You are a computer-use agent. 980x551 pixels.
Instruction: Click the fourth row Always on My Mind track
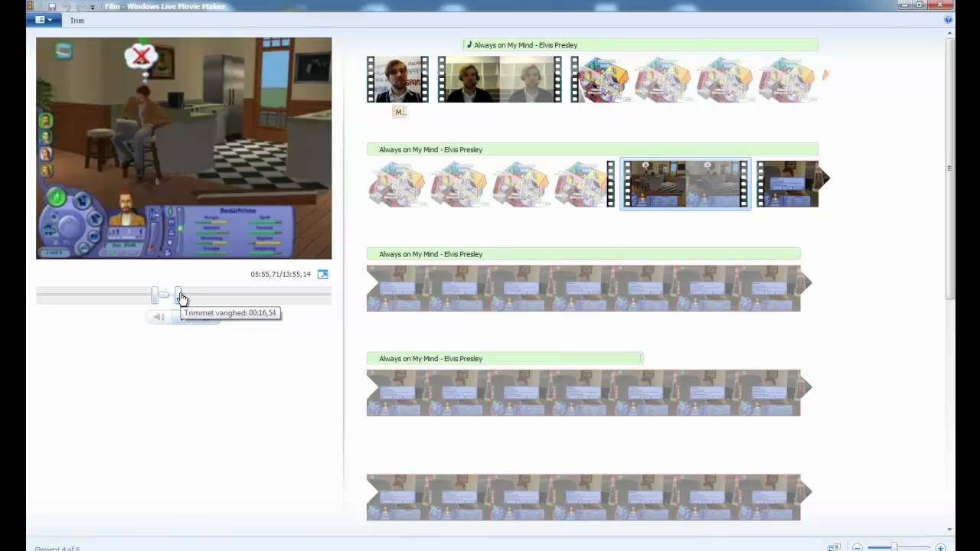tap(505, 358)
